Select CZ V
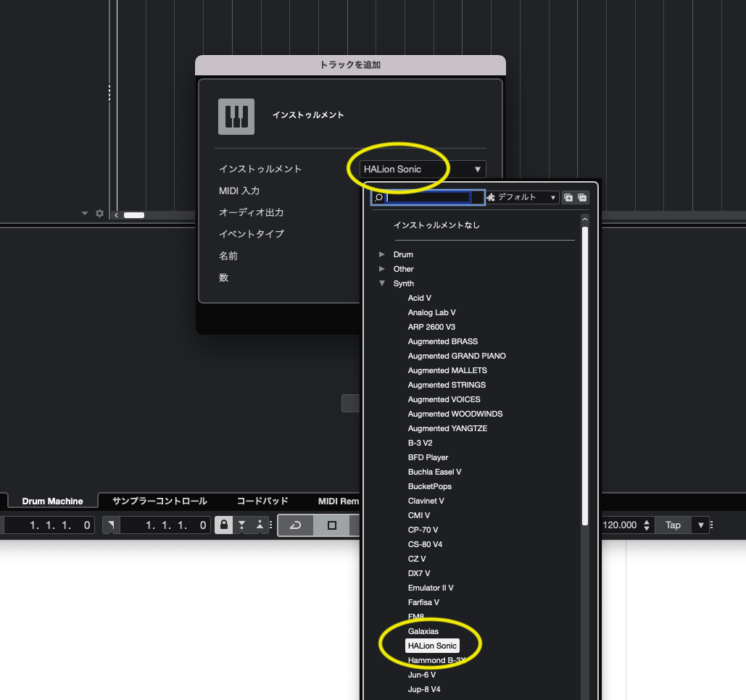 click(417, 559)
